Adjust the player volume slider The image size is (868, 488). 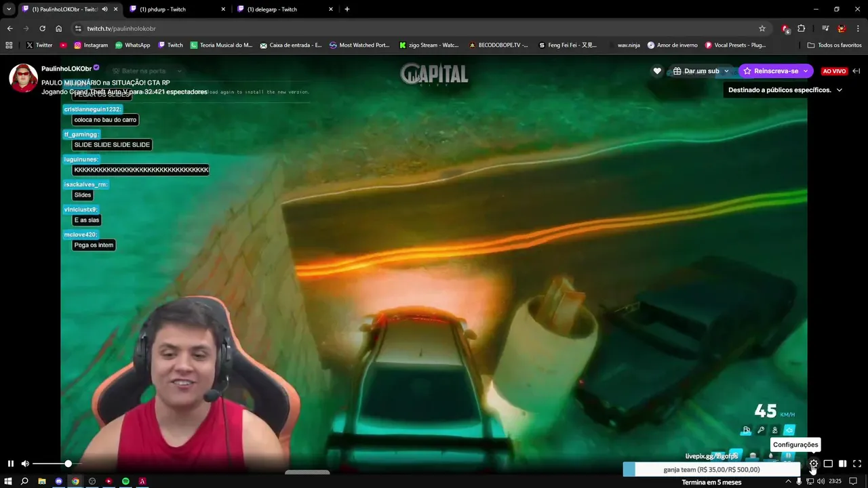(x=56, y=464)
